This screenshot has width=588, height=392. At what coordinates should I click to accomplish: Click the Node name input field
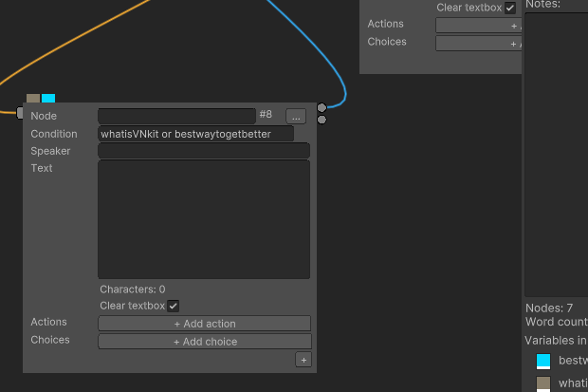(x=176, y=116)
